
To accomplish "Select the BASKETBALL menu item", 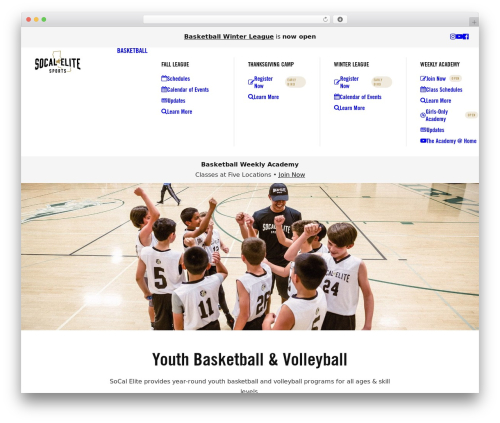I will click(x=132, y=51).
